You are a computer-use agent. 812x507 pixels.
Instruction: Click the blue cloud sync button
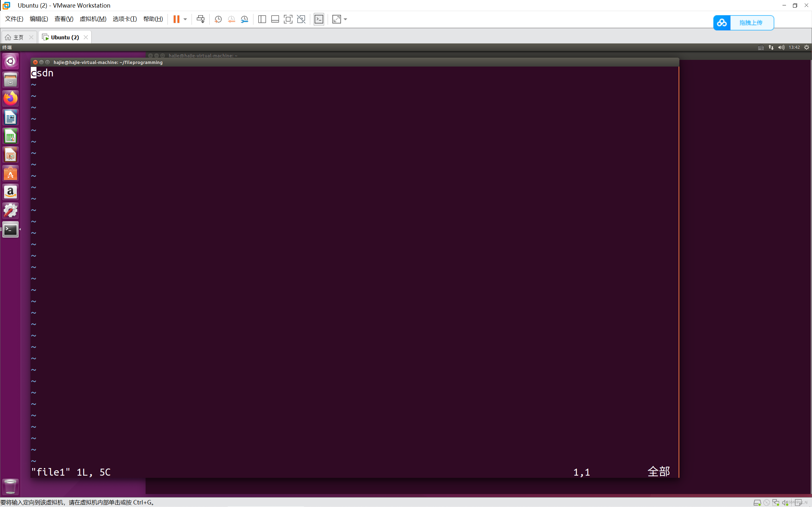[722, 22]
